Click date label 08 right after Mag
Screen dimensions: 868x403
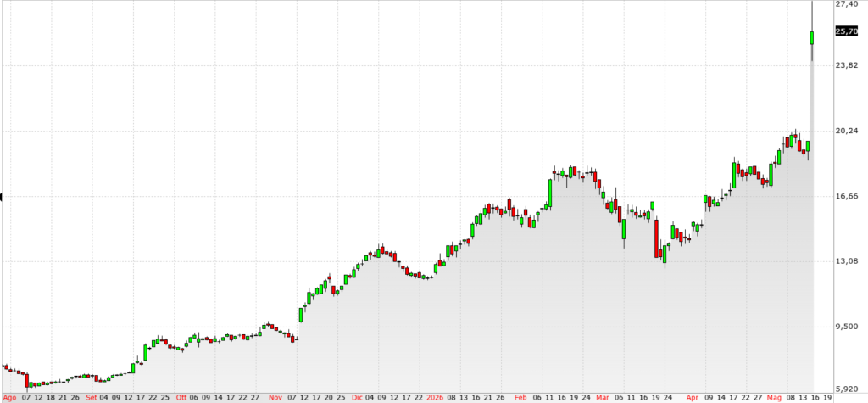tap(791, 397)
